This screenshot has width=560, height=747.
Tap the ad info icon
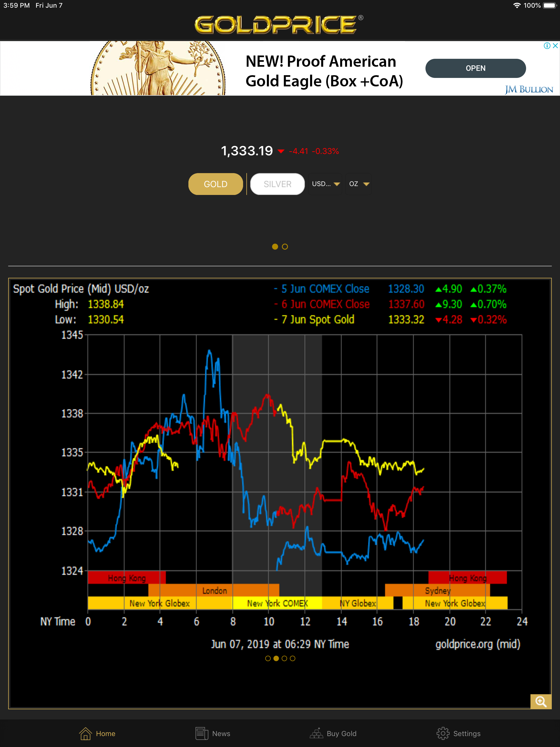tap(547, 46)
